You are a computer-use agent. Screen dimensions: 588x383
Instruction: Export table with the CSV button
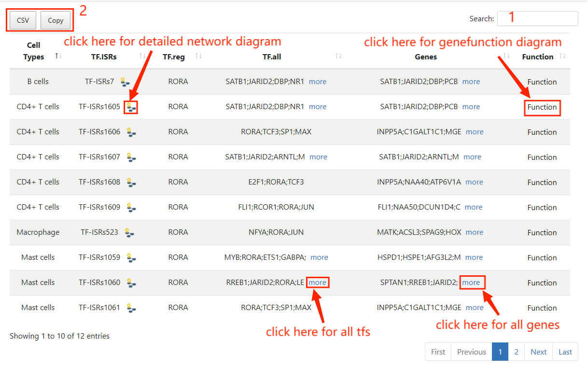click(23, 20)
